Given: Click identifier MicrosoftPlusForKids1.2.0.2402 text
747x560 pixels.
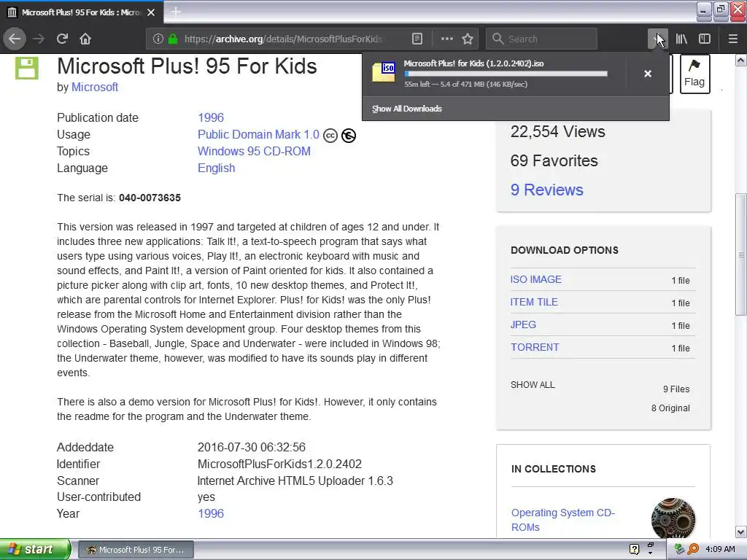Looking at the screenshot, I should (279, 464).
